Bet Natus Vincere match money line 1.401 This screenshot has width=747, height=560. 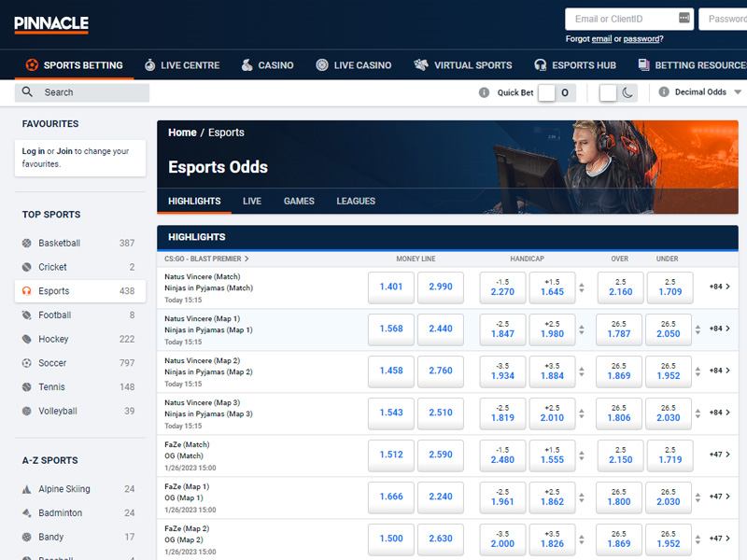[x=391, y=287]
